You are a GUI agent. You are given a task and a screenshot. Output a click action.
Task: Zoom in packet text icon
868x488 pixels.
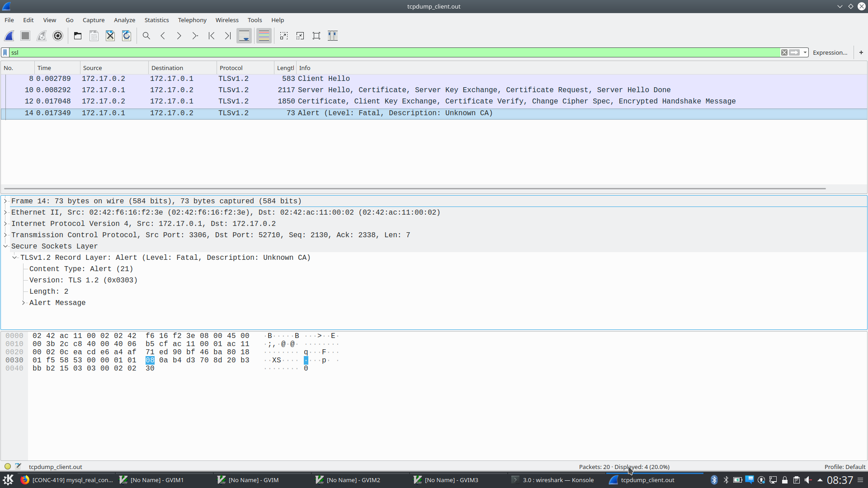click(284, 36)
